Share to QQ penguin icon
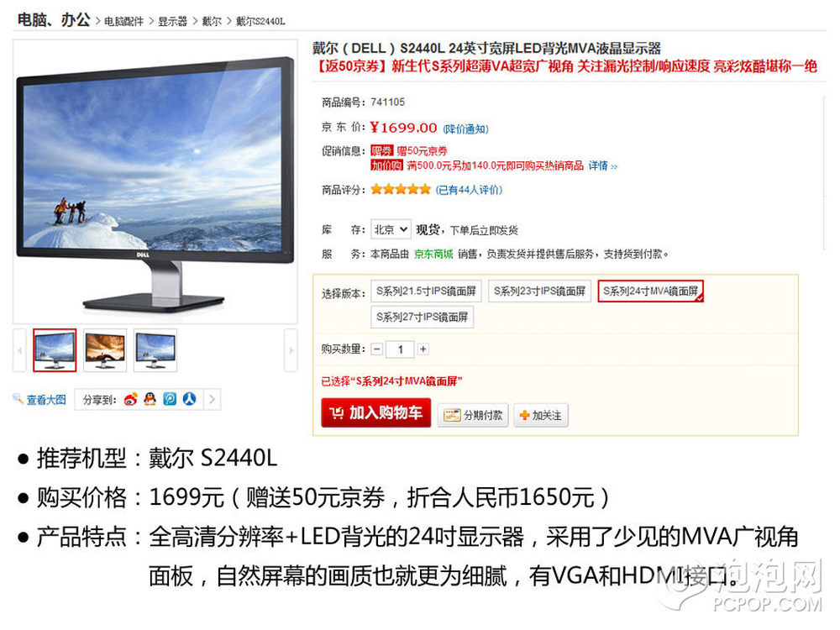 [x=150, y=399]
